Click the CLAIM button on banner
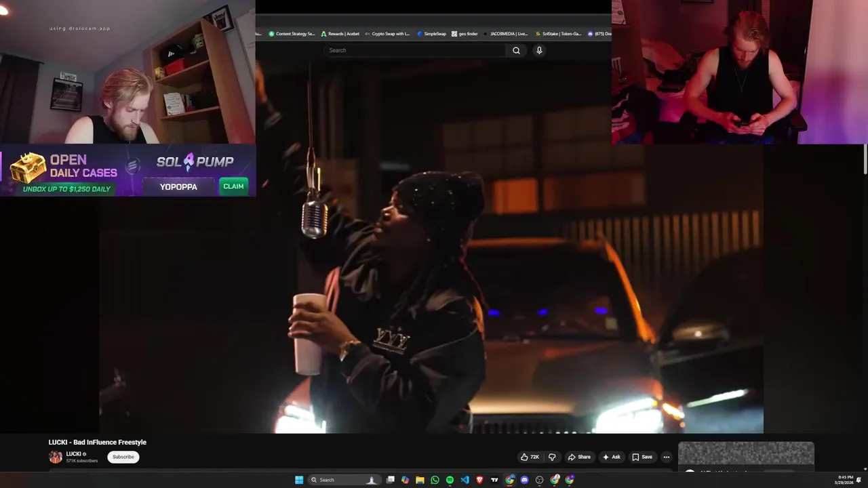This screenshot has height=488, width=868. coord(233,186)
